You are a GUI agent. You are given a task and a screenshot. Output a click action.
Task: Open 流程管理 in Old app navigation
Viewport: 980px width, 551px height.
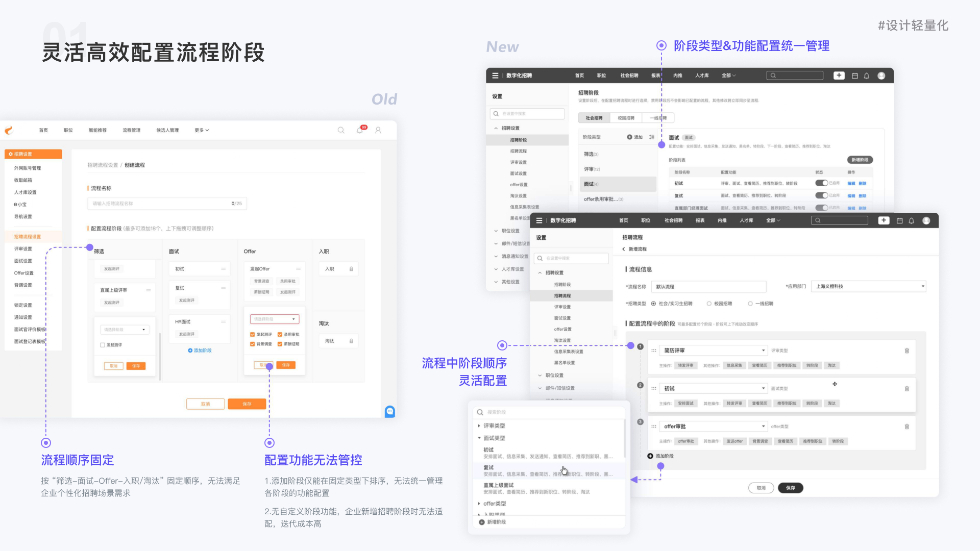tap(131, 130)
